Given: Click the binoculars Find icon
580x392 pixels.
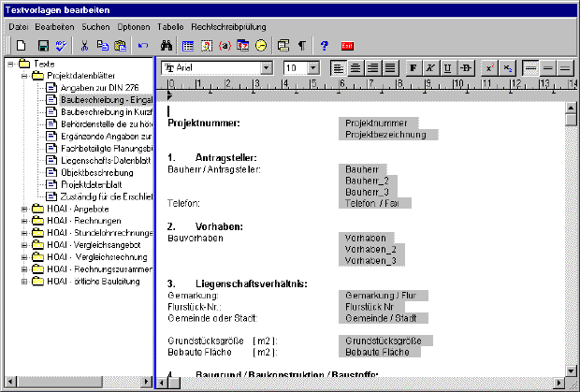Looking at the screenshot, I should 167,45.
